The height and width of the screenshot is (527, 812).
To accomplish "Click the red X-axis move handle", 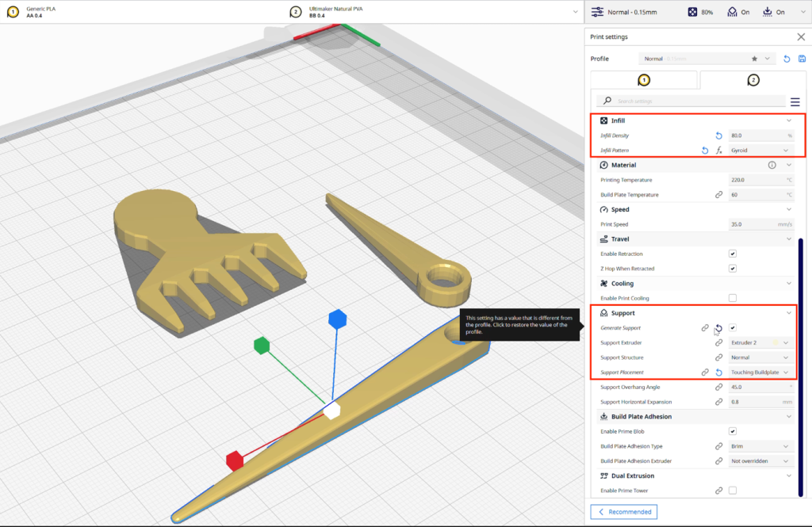I will pyautogui.click(x=235, y=460).
